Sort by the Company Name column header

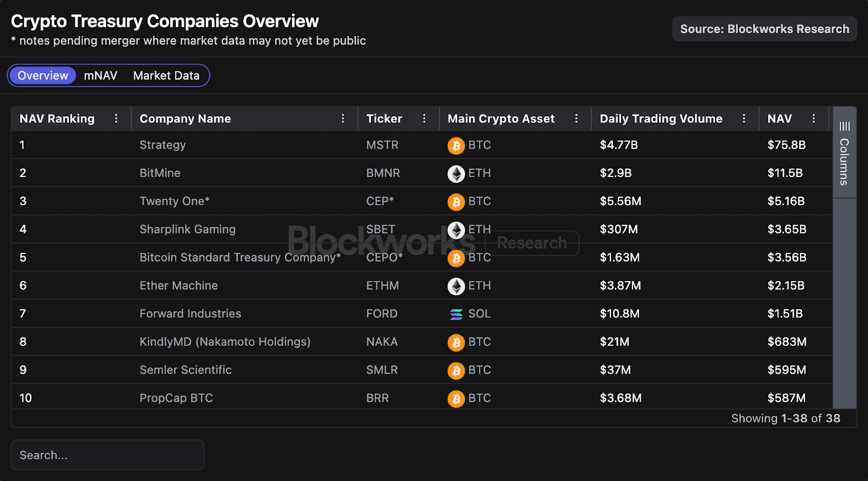[x=185, y=118]
